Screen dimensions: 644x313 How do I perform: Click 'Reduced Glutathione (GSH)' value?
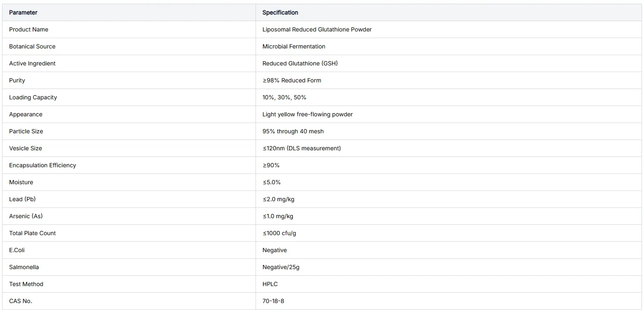(x=300, y=63)
